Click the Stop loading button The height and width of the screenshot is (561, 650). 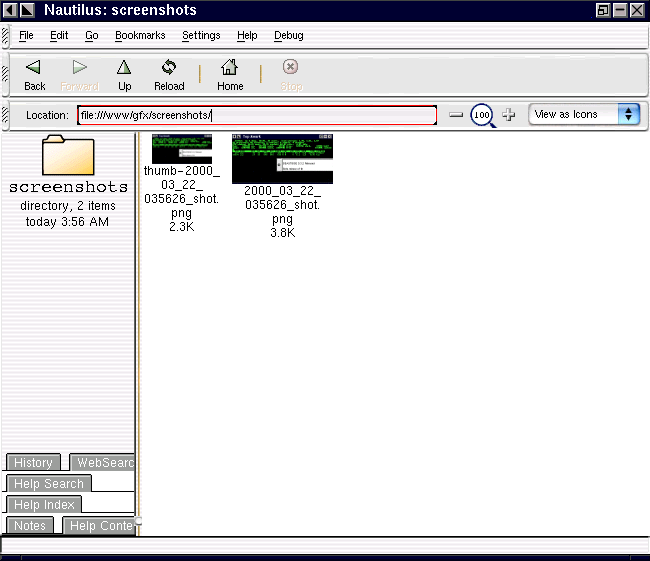(291, 75)
